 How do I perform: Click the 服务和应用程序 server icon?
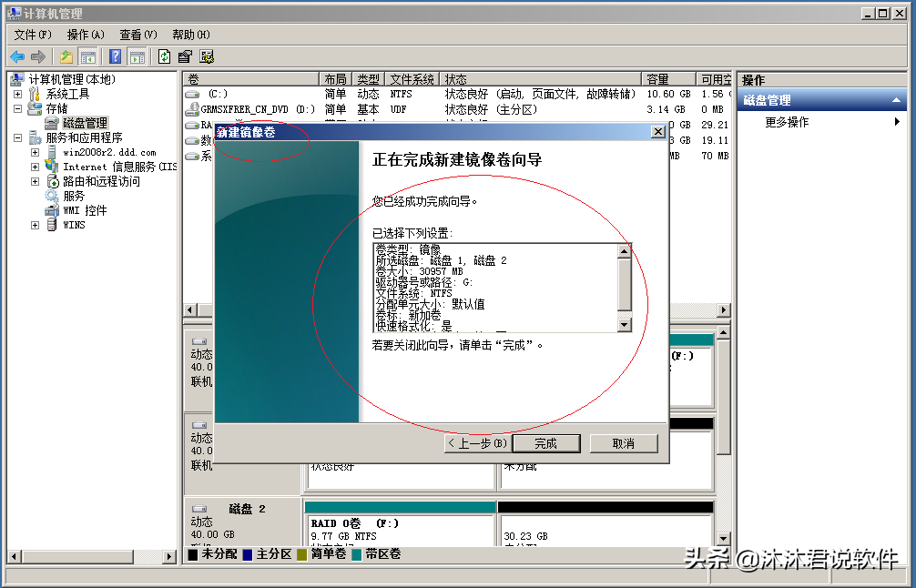pos(35,137)
